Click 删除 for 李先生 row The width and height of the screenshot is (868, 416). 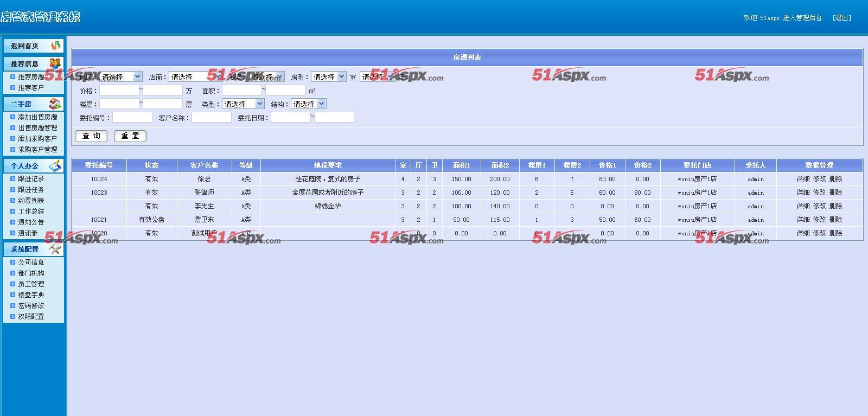[x=835, y=206]
